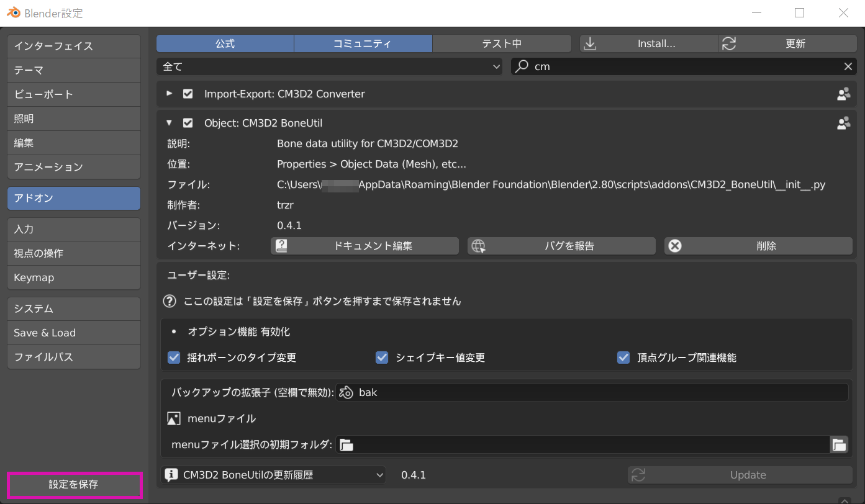Click the バグを報告 button
The height and width of the screenshot is (504, 865).
pos(561,246)
